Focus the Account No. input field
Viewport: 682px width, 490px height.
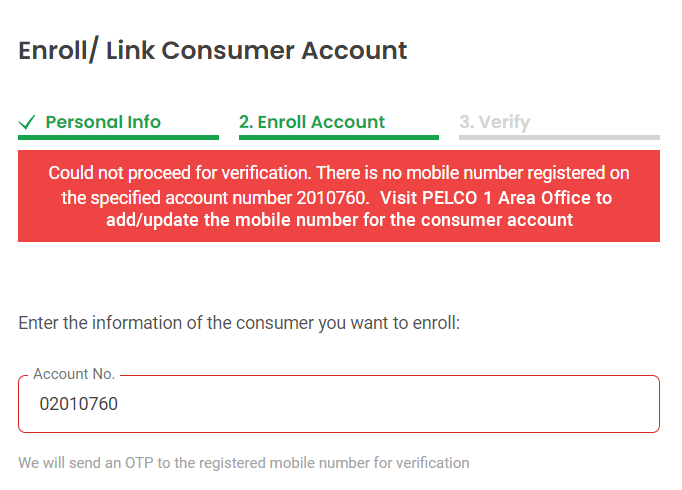coord(338,405)
